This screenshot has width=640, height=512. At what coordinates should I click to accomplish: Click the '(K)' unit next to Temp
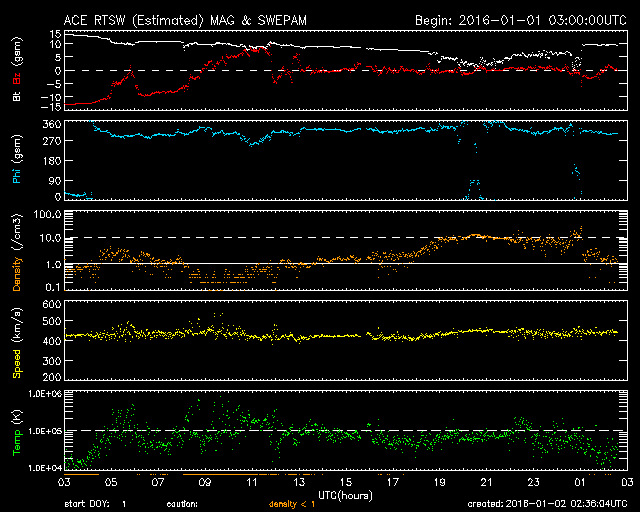pos(18,417)
